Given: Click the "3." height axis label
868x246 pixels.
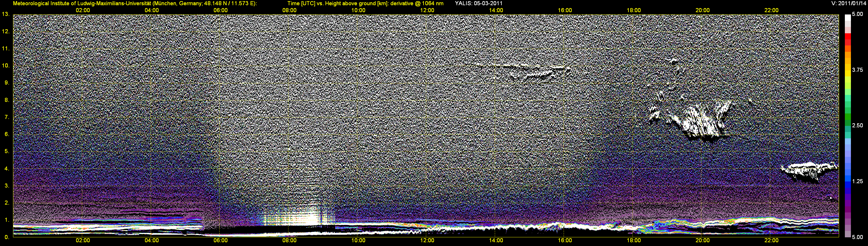Looking at the screenshot, I should coord(7,186).
